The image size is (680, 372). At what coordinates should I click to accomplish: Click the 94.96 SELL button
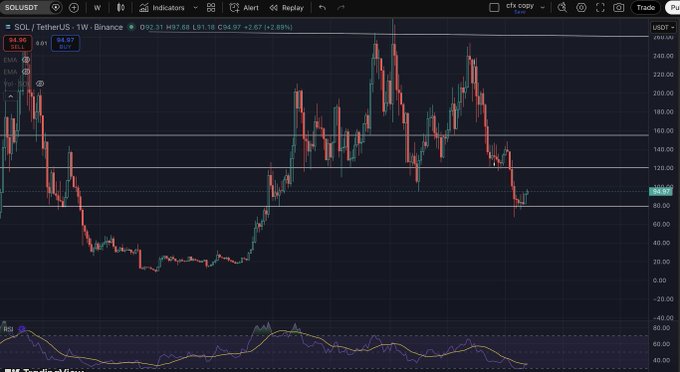pyautogui.click(x=17, y=43)
